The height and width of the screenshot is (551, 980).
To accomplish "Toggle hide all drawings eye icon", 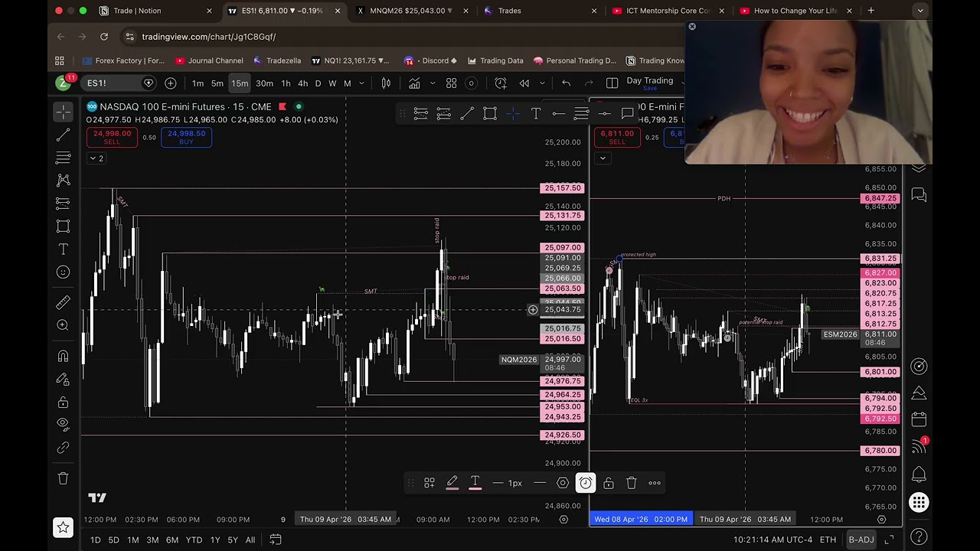I will (x=63, y=425).
